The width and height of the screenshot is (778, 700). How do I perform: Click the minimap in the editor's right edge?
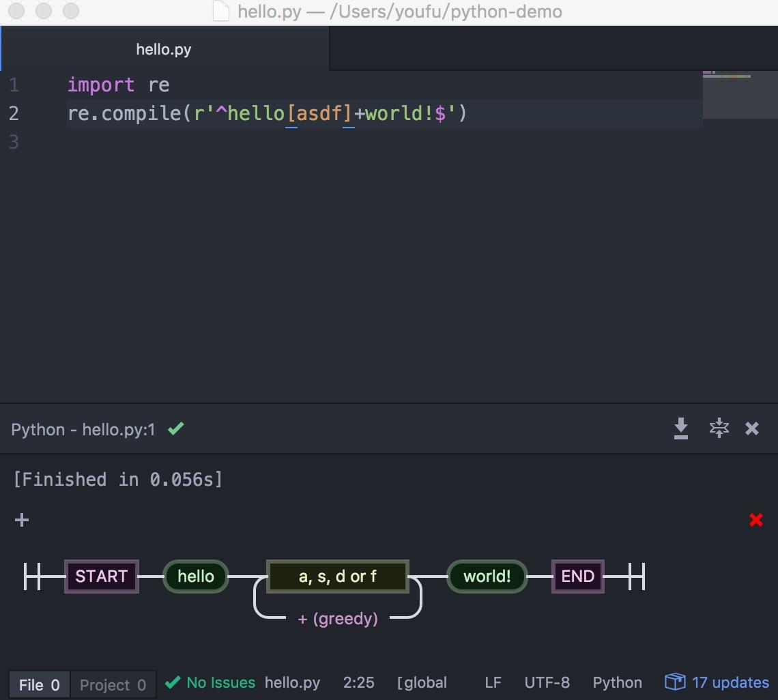pyautogui.click(x=740, y=94)
